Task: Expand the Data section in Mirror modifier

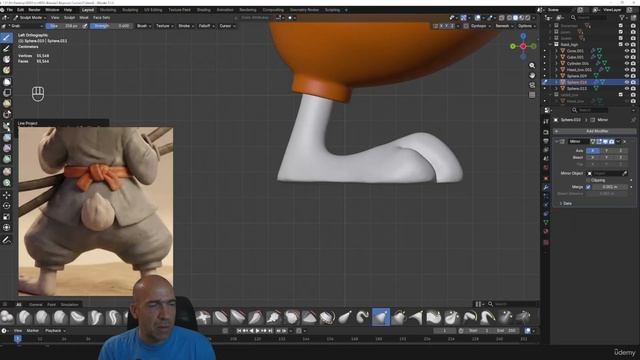Action: pos(566,203)
